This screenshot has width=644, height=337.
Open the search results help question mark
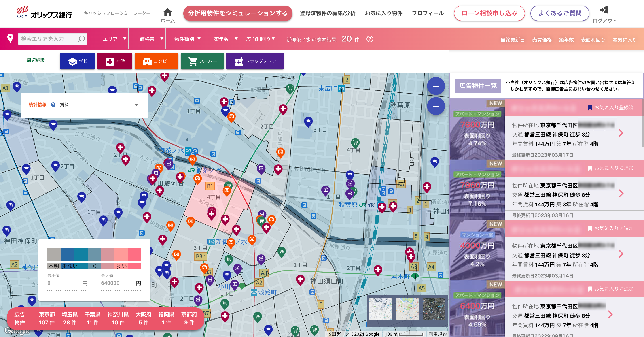point(369,39)
